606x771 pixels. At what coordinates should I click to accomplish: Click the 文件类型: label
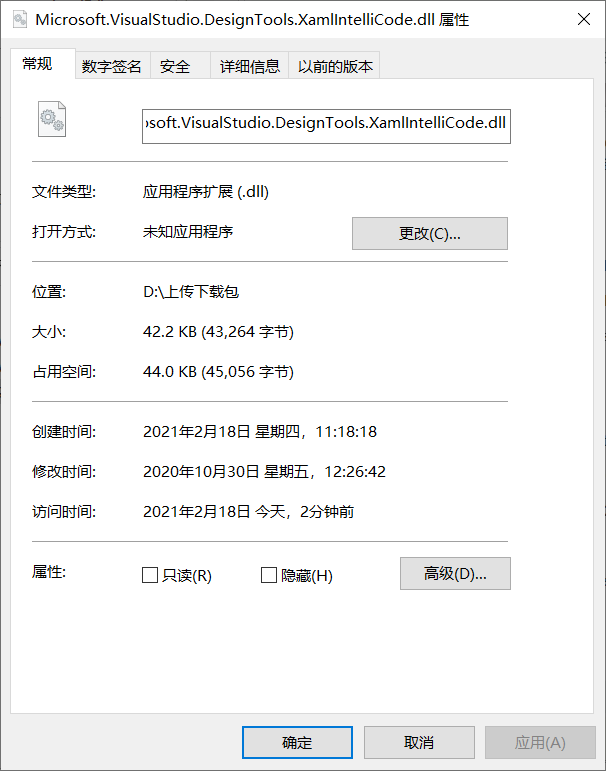pyautogui.click(x=64, y=192)
